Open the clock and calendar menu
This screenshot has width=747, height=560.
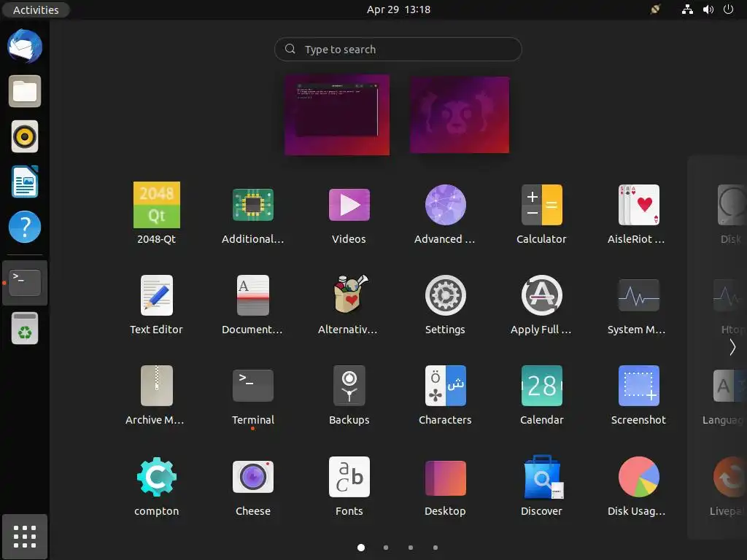tap(398, 9)
